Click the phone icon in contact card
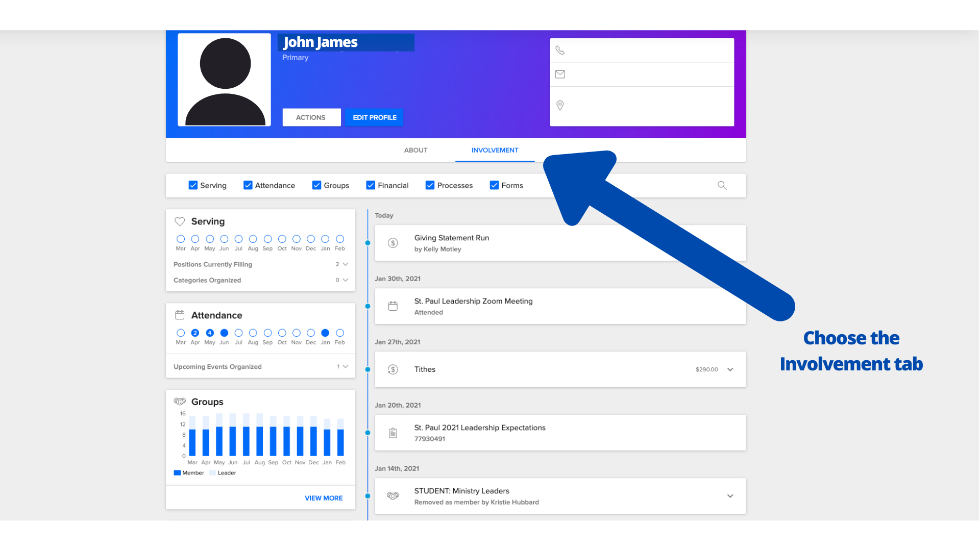Viewport: 980px width, 551px height. pyautogui.click(x=560, y=50)
